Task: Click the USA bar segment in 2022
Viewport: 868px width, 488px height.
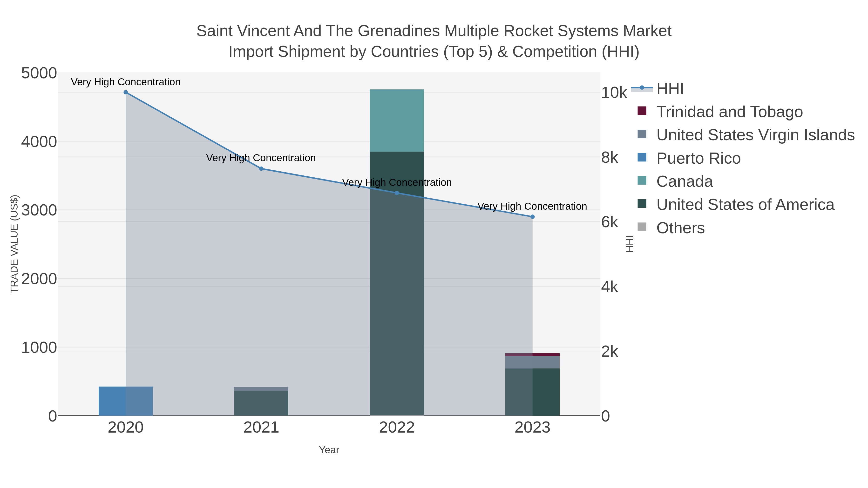Action: click(397, 283)
